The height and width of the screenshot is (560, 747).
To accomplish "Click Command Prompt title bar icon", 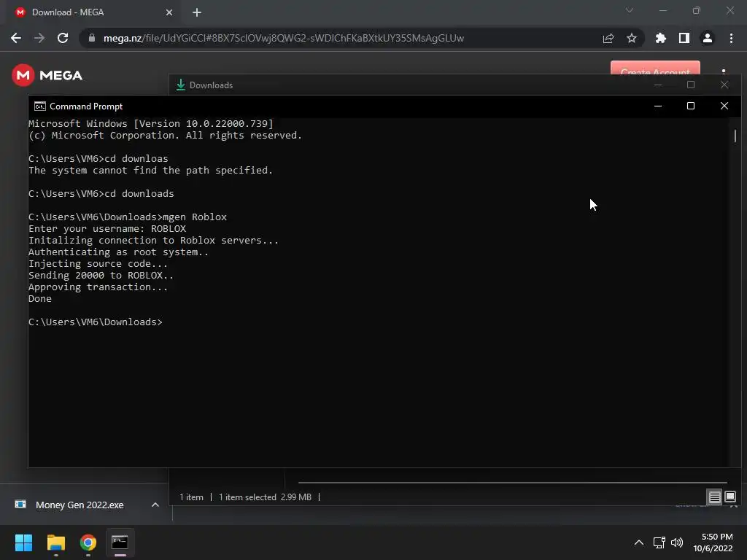I will (x=40, y=106).
